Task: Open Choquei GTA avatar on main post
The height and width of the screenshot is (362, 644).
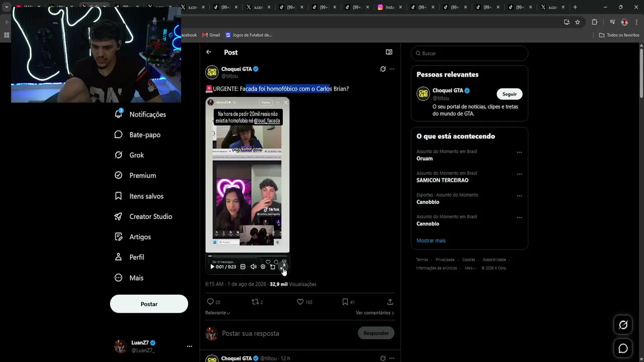Action: (212, 72)
